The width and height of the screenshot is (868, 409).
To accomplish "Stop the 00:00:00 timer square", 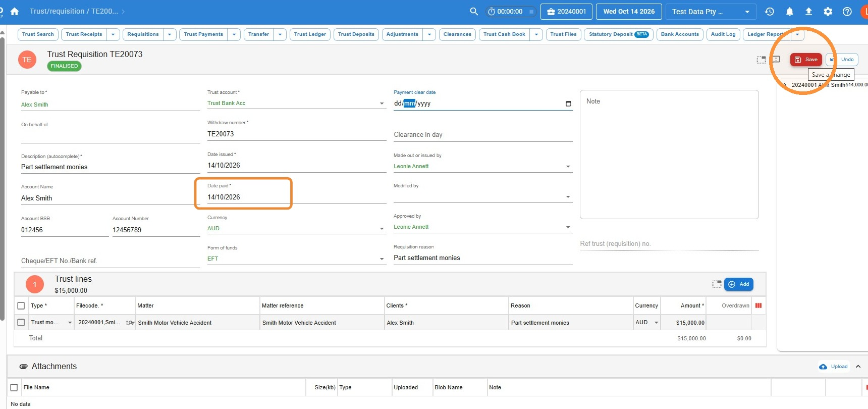I will click(x=531, y=12).
